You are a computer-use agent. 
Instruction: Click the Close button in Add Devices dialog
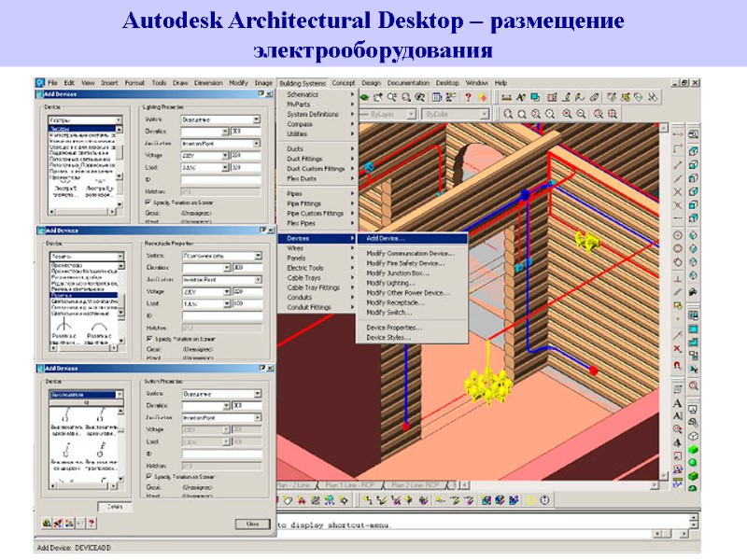[x=252, y=524]
